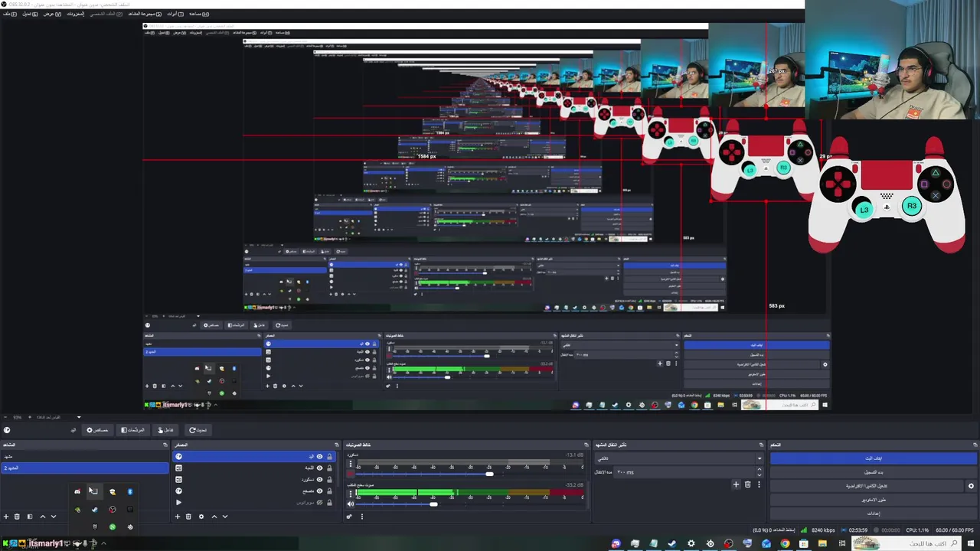The image size is (980, 551).
Task: Open the مجموعة المشاهد (S) menu
Action: [145, 14]
